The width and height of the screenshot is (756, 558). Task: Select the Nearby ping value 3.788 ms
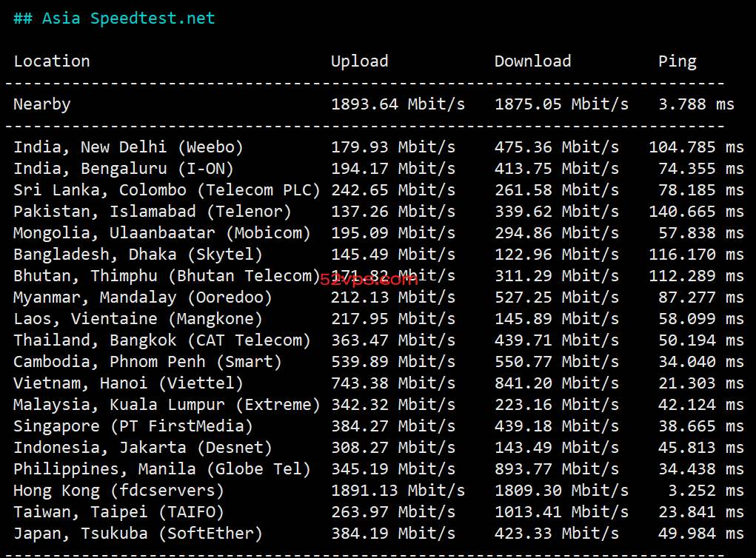[x=697, y=104]
